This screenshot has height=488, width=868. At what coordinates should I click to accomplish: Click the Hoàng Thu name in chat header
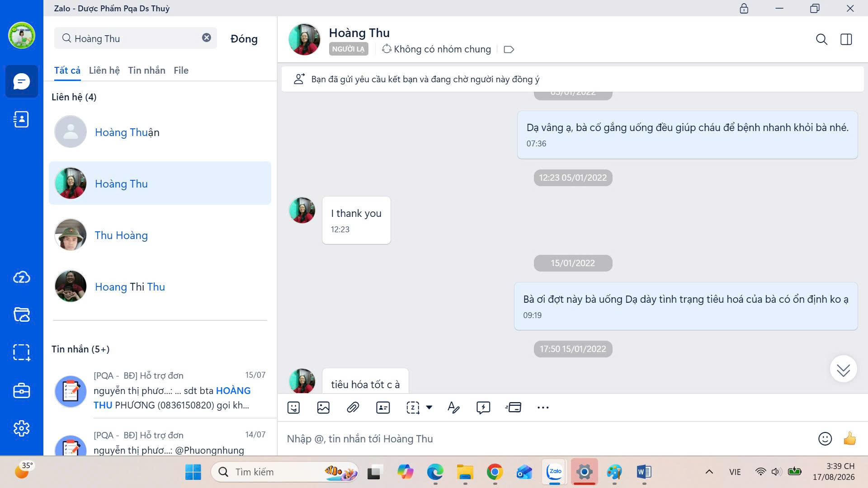(x=359, y=33)
